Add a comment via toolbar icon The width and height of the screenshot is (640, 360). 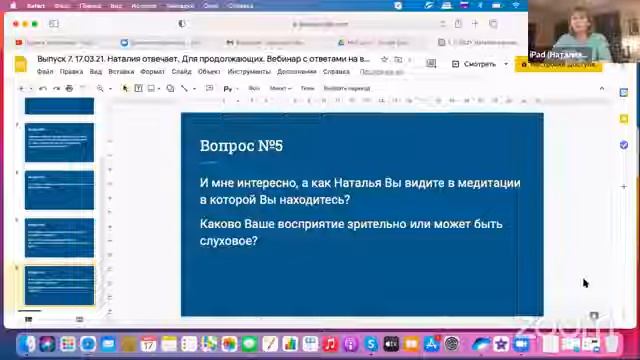point(209,88)
